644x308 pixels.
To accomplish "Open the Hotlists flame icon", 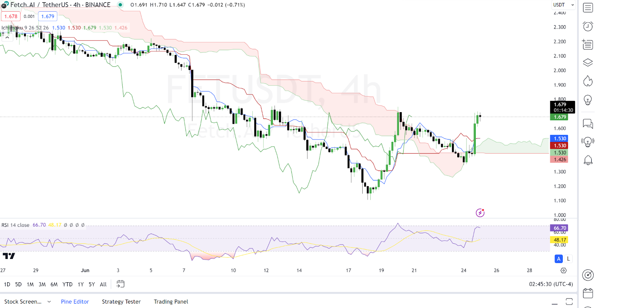I will point(588,81).
